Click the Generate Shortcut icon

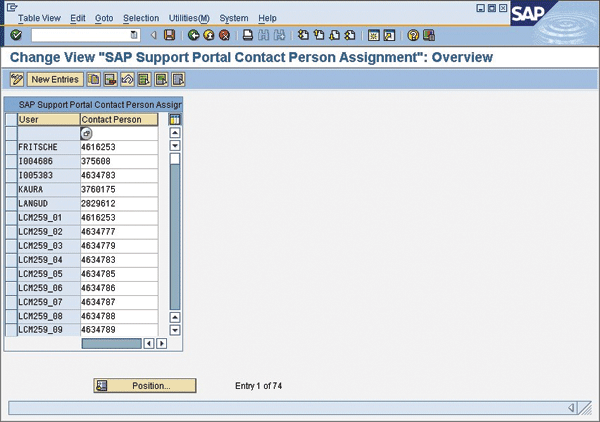click(389, 35)
